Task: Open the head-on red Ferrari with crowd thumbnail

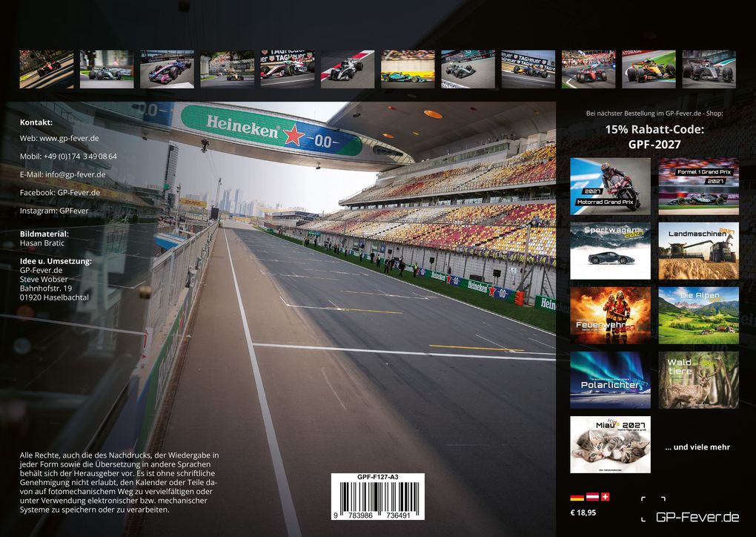Action: coord(588,69)
